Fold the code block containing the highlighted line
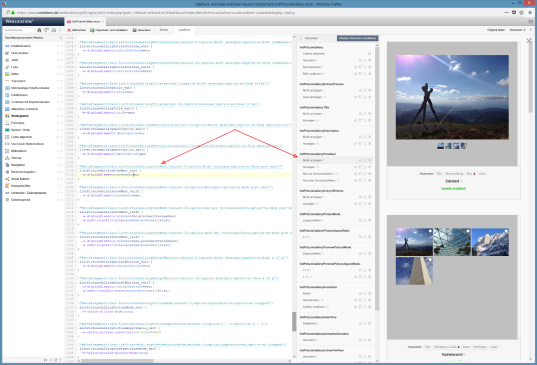Viewport: 537px width, 365px height. (76, 170)
